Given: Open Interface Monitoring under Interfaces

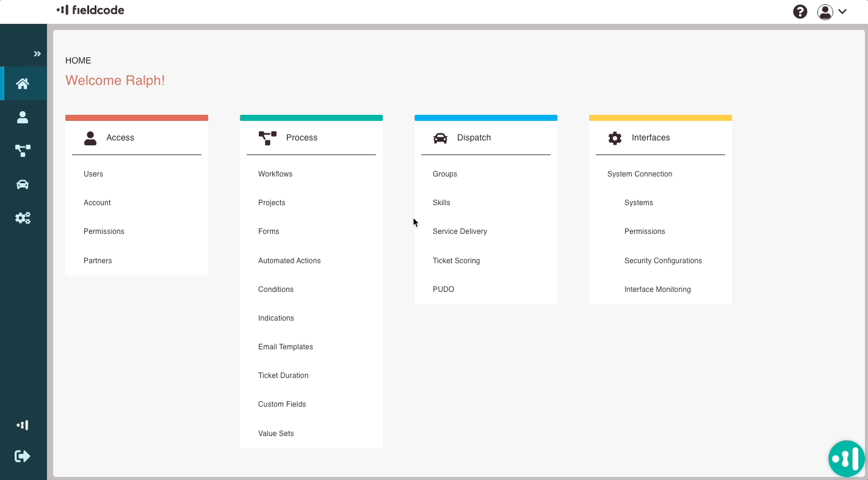Looking at the screenshot, I should pyautogui.click(x=657, y=289).
